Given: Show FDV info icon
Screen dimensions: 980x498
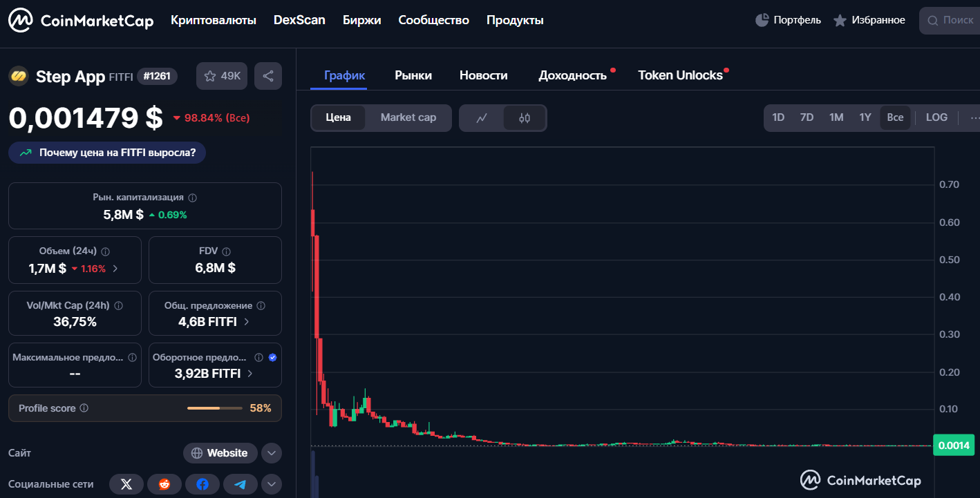Looking at the screenshot, I should coord(227,251).
